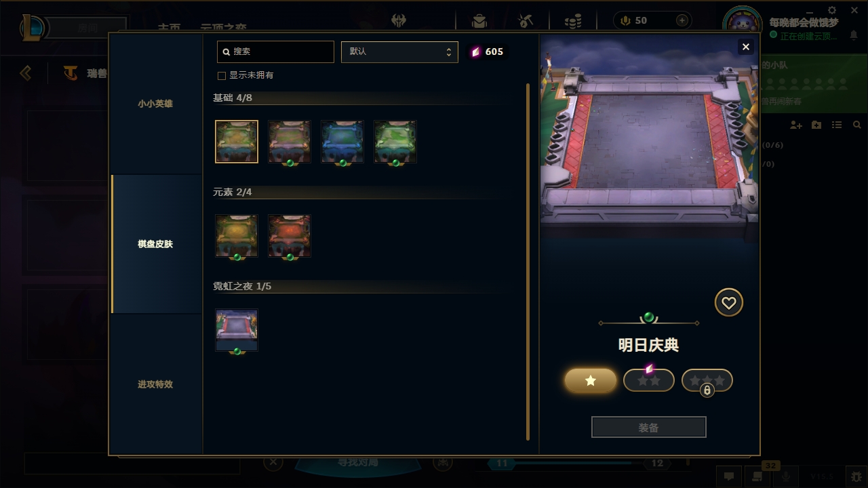Select the one-star tier button

click(591, 381)
